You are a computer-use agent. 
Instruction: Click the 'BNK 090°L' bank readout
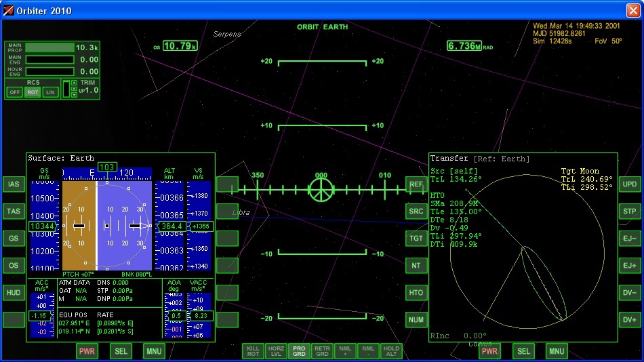point(136,274)
